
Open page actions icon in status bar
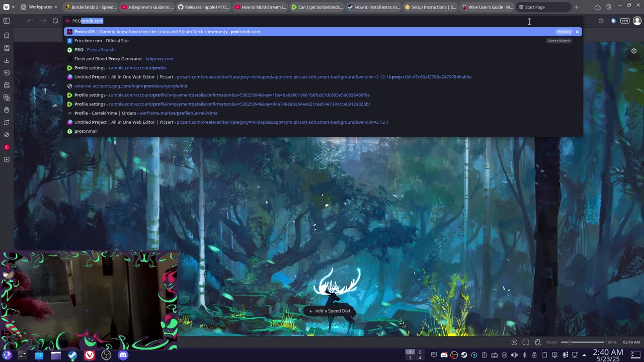(x=538, y=342)
